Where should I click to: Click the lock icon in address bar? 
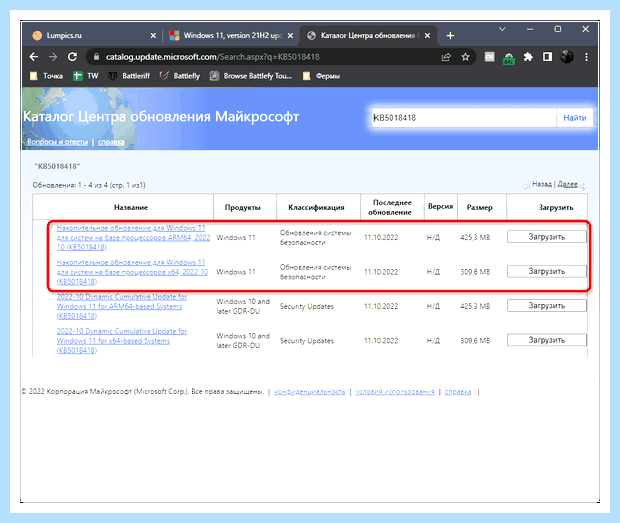[96, 57]
